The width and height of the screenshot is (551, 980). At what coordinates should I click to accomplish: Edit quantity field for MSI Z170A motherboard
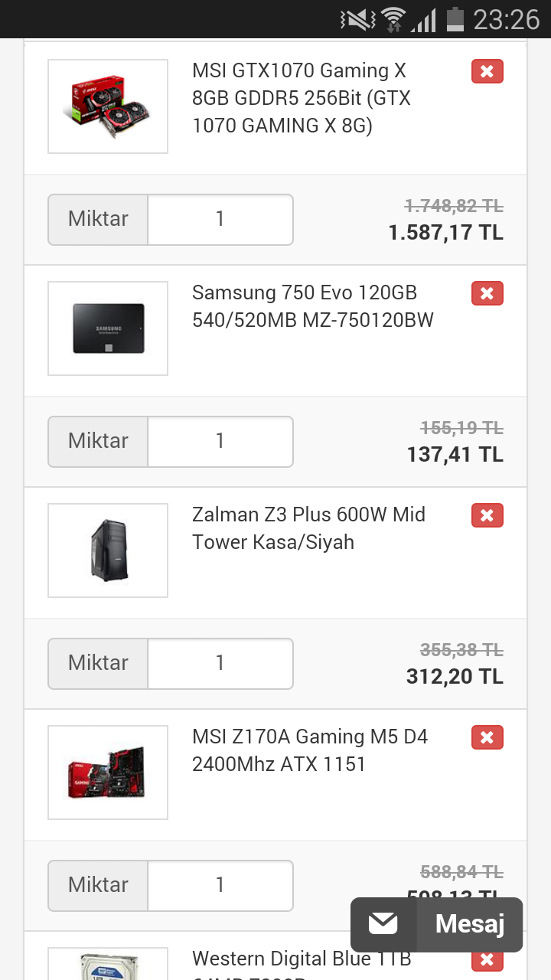coord(220,886)
